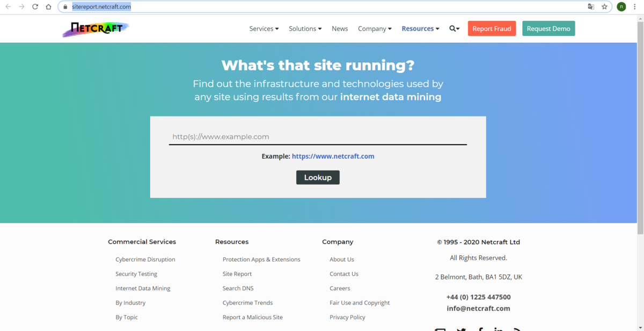
Task: Open Protection Apps & Extensions link
Action: pyautogui.click(x=261, y=259)
